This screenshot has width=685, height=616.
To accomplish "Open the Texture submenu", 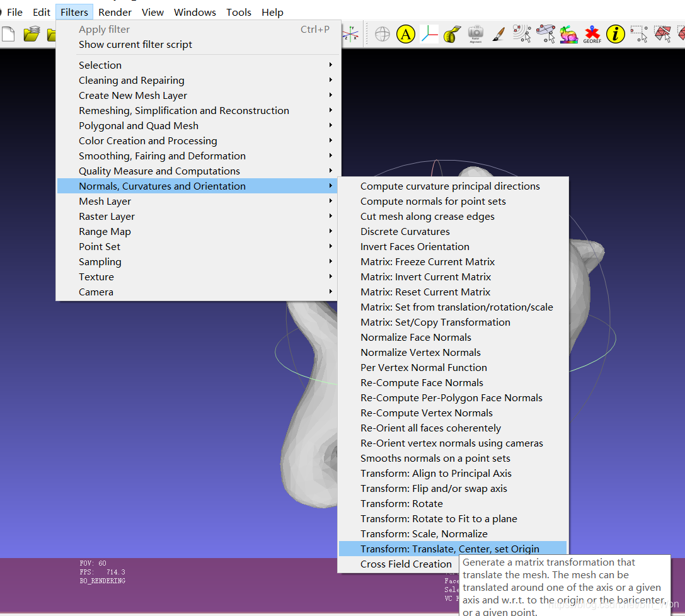I will coord(197,277).
